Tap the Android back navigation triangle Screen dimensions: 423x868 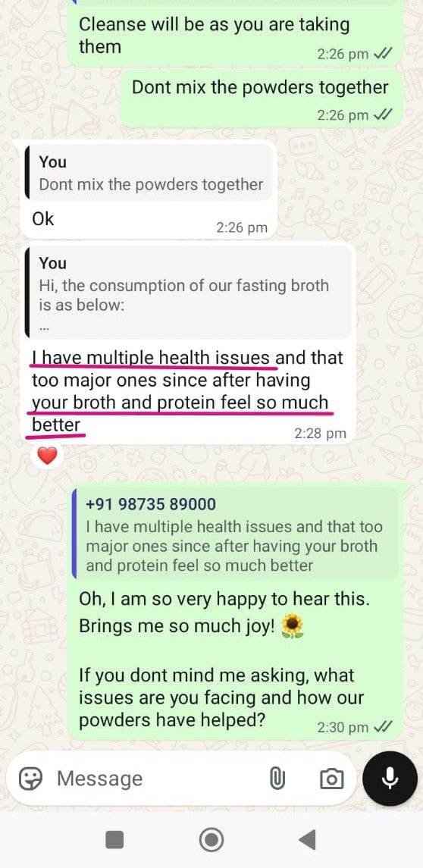point(307,840)
